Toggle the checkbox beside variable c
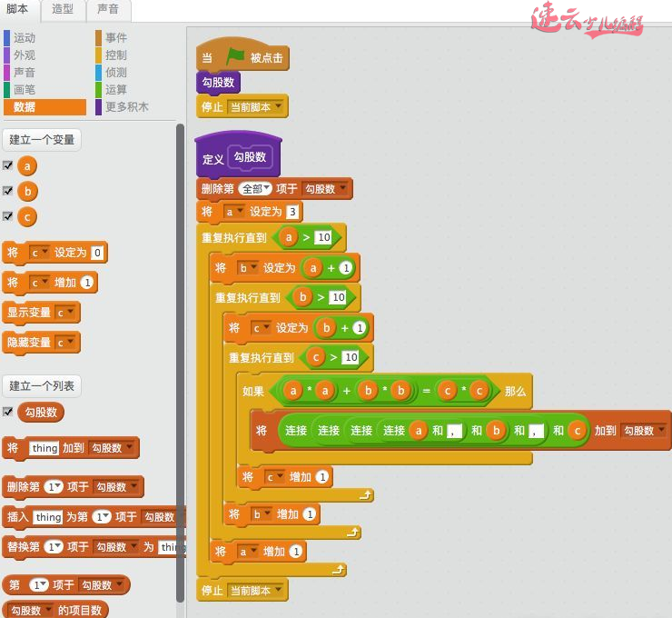The width and height of the screenshot is (672, 618). coord(8,216)
